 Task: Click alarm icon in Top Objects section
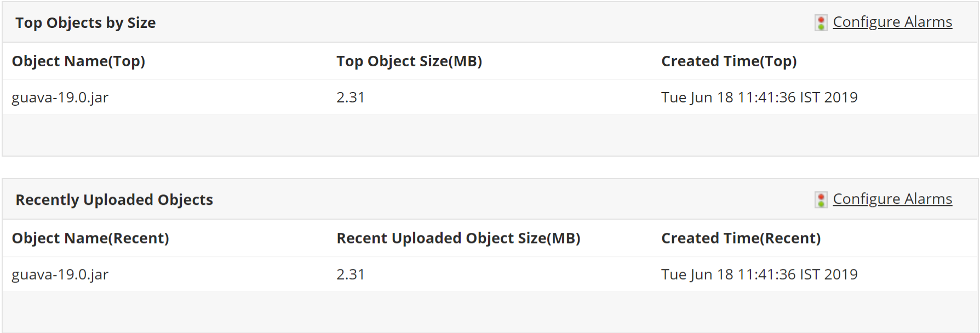pyautogui.click(x=821, y=22)
